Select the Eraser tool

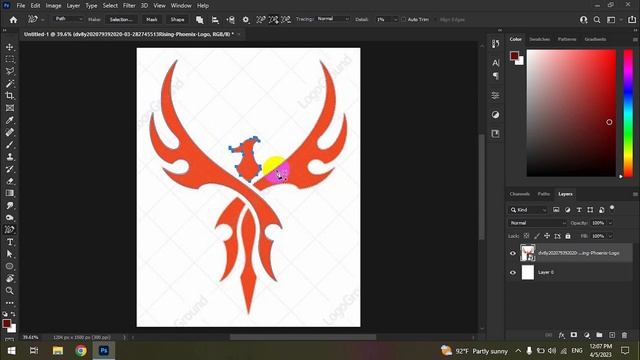(9, 181)
